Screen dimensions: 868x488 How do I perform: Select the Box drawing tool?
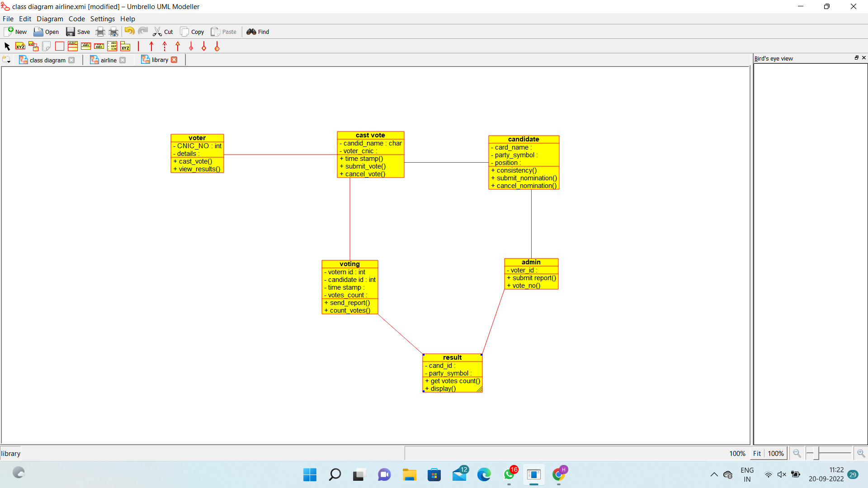pyautogui.click(x=59, y=46)
